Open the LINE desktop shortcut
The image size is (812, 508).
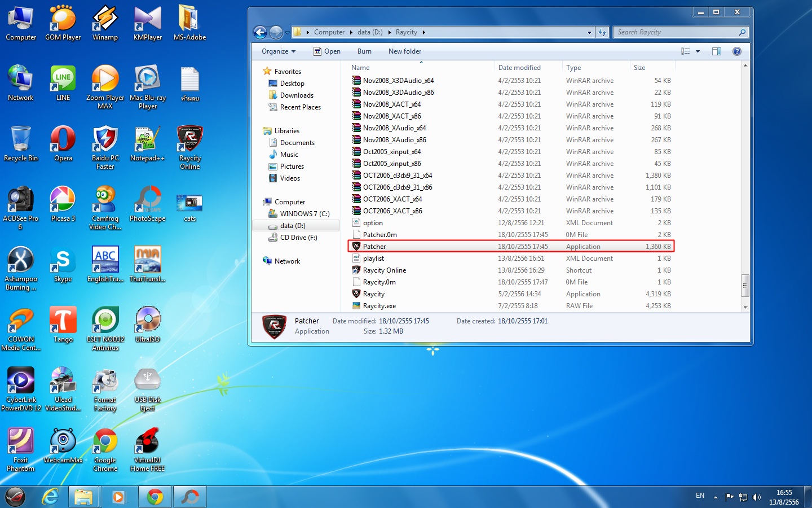pos(63,84)
